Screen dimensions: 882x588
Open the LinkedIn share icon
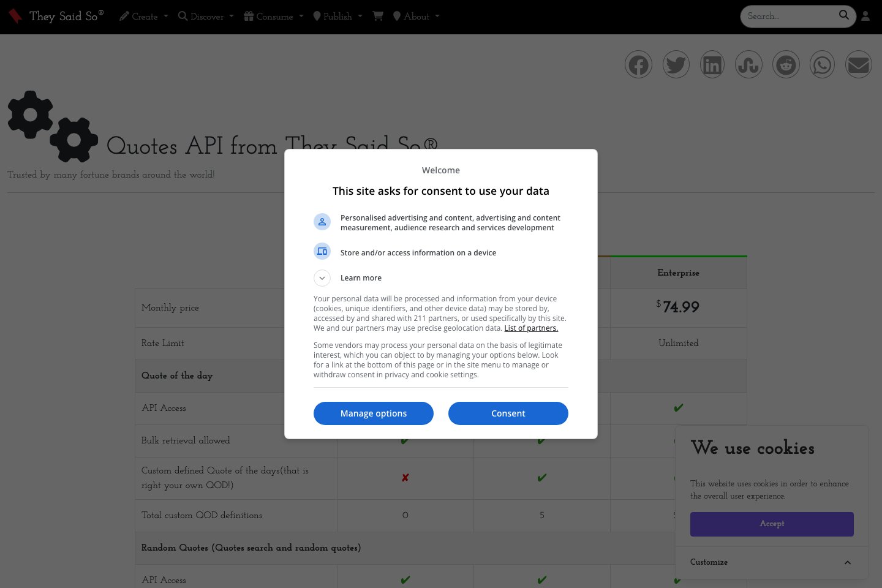click(712, 64)
